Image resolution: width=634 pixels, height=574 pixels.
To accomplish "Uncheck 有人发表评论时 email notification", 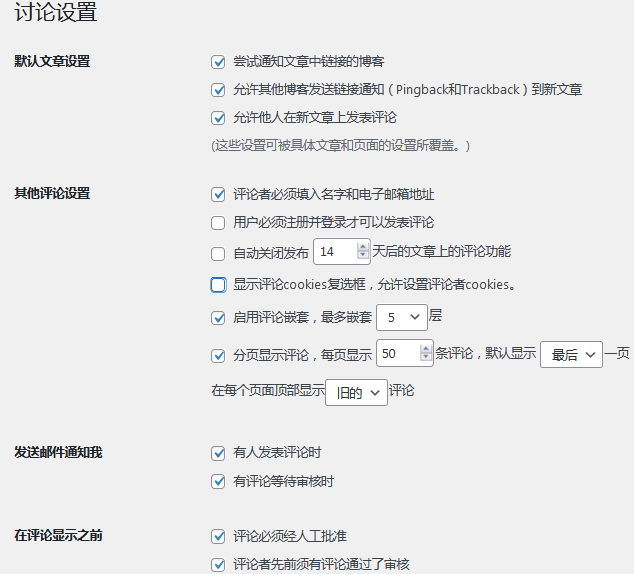I will [x=218, y=453].
